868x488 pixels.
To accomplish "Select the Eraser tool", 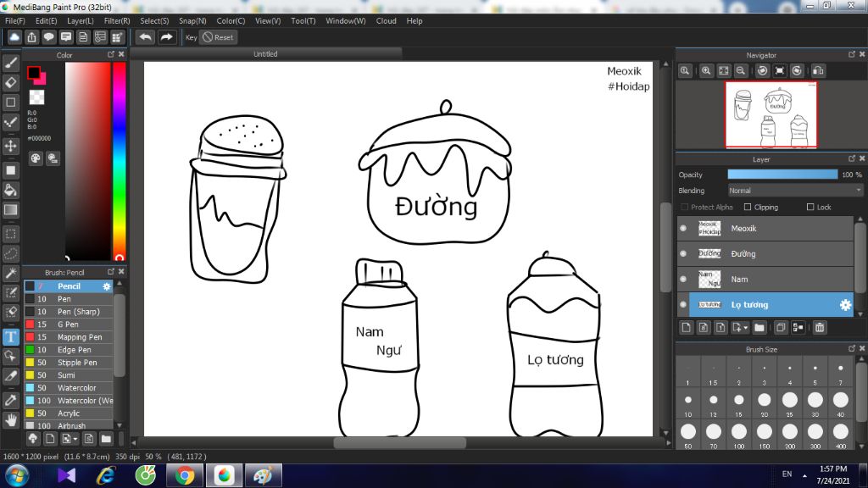I will tap(10, 82).
